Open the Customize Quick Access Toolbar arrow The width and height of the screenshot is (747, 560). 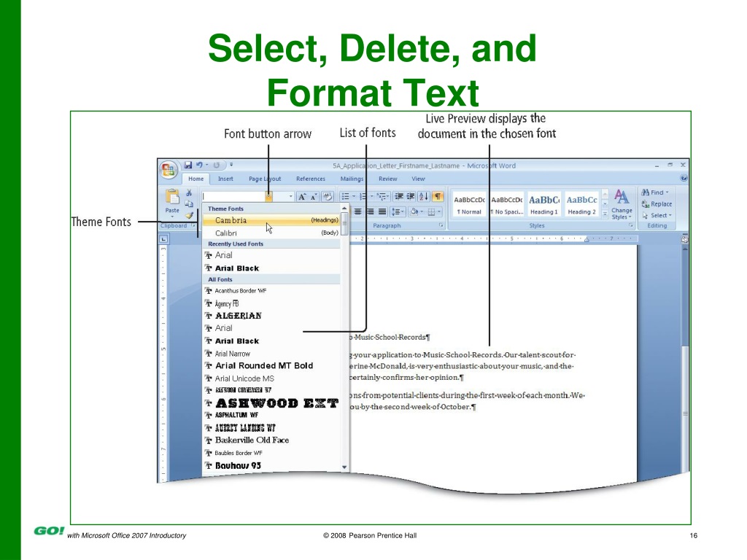coord(231,166)
